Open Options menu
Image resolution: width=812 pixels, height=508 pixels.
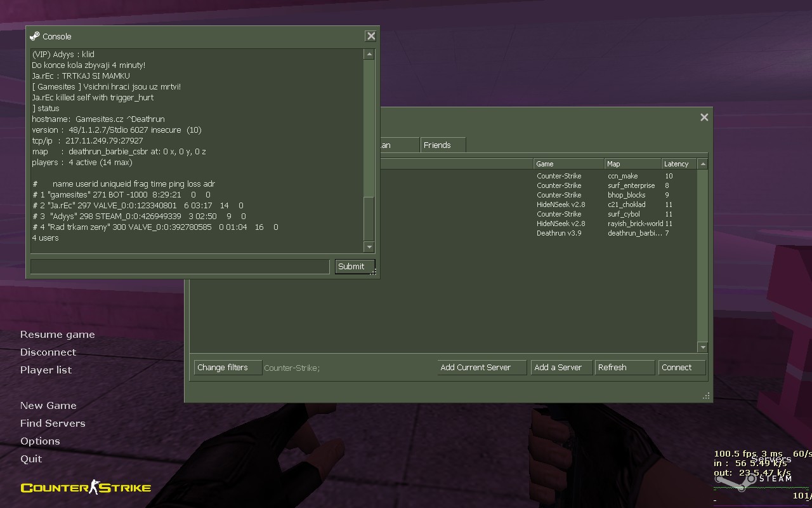click(x=40, y=441)
